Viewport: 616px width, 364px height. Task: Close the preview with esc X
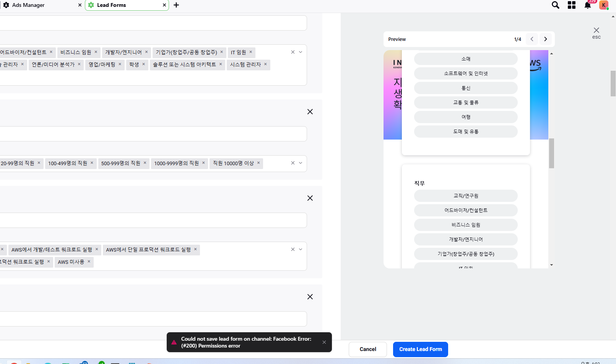click(x=596, y=33)
